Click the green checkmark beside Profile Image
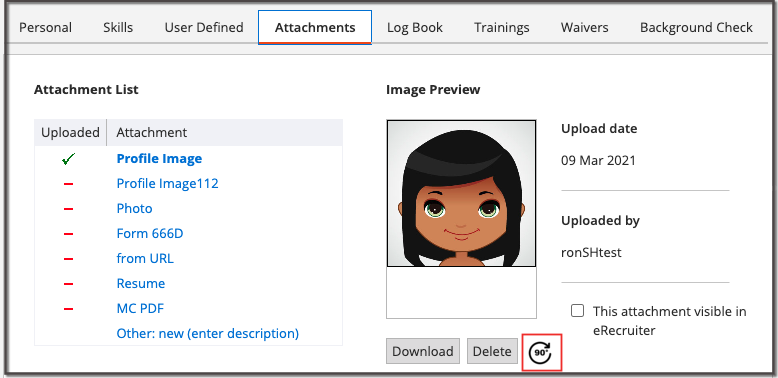The image size is (778, 378). (68, 159)
